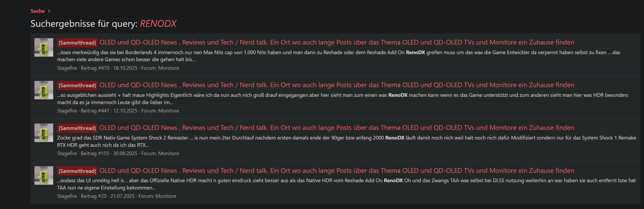The width and height of the screenshot is (644, 209).
Task: Click the author Stagefire on the fourth result
Action: pos(67,196)
